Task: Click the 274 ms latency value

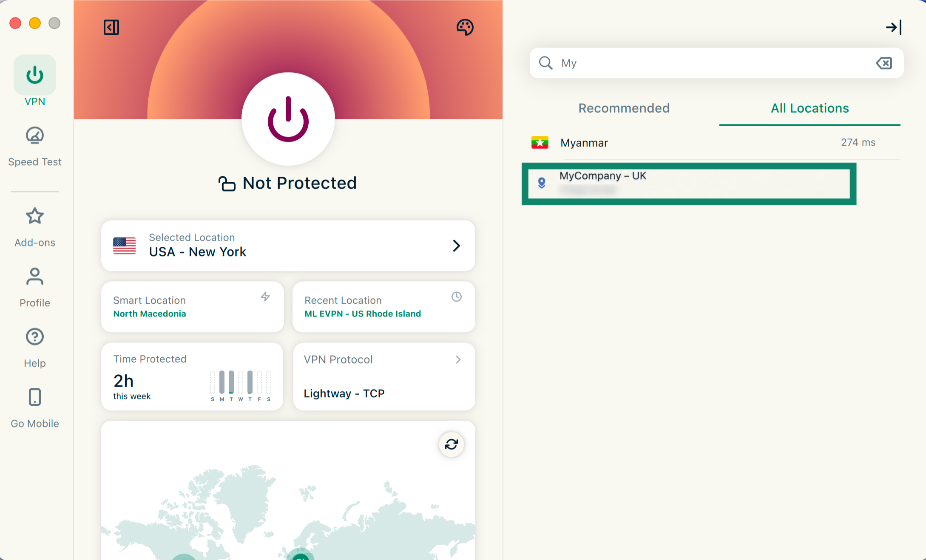Action: point(858,142)
